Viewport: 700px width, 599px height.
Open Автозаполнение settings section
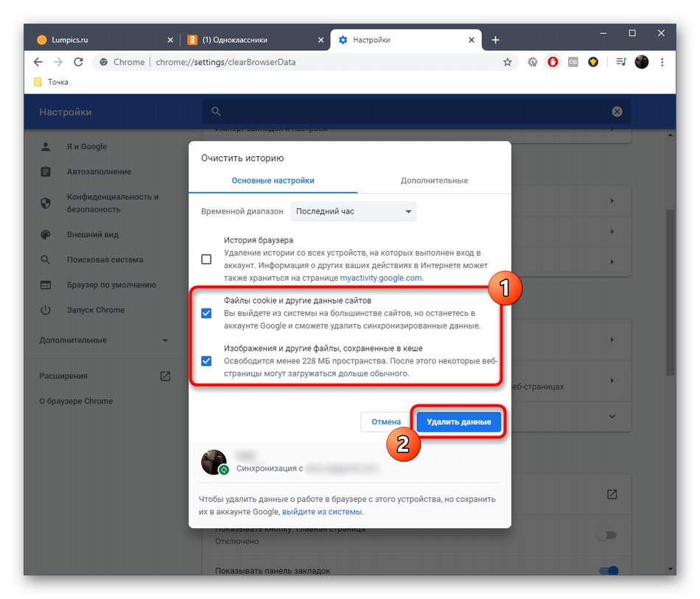[x=99, y=172]
